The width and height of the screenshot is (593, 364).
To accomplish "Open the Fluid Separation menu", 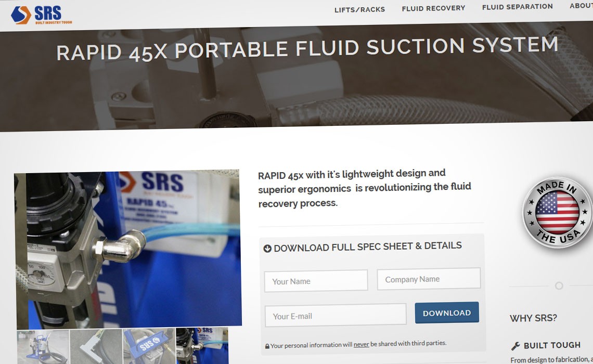I will click(x=518, y=6).
